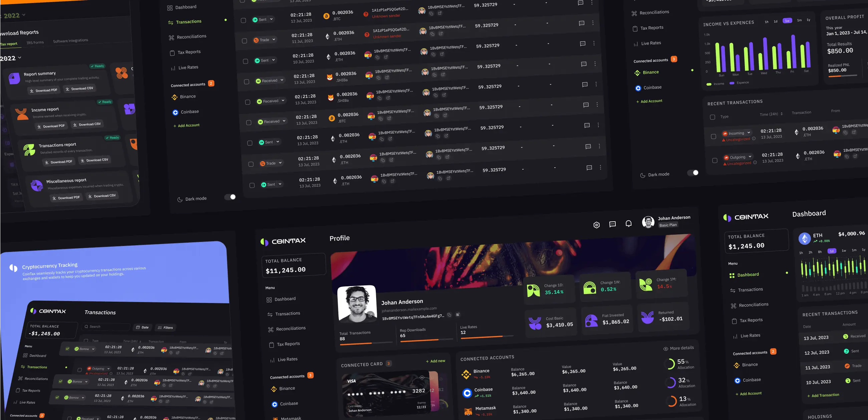Tick Type header checkbox in Recent Transactions with Incoming row

coord(712,117)
